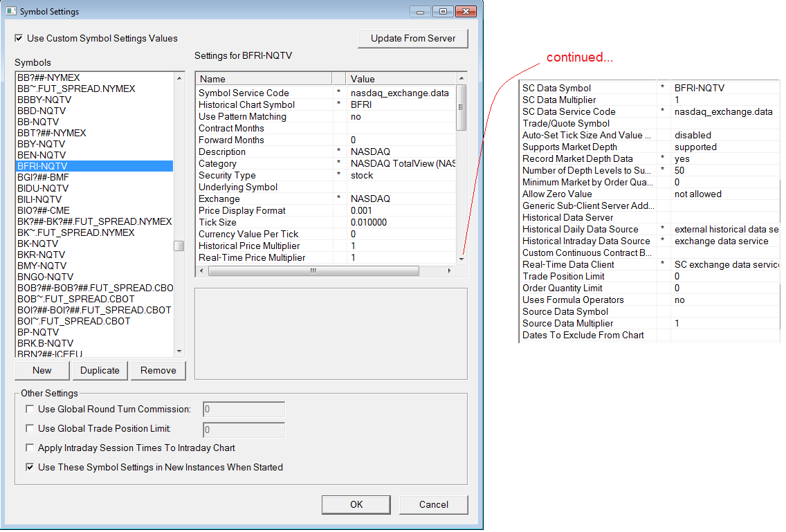This screenshot has width=786, height=532.
Task: Click the Currency Value Per Tick row
Action: 326,234
